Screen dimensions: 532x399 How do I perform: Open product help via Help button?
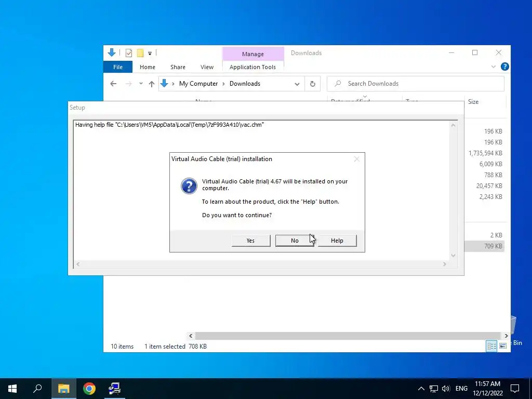click(337, 241)
